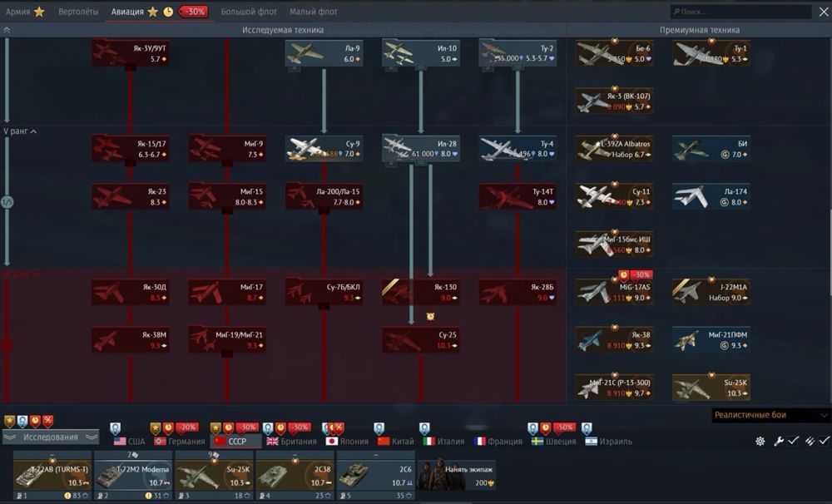The height and width of the screenshot is (504, 832).
Task: Select the МиГ-17 aircraft card
Action: point(227,292)
